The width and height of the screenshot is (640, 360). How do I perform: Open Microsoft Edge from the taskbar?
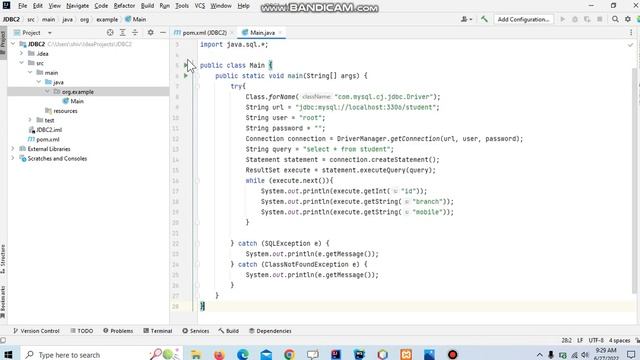[x=242, y=354]
